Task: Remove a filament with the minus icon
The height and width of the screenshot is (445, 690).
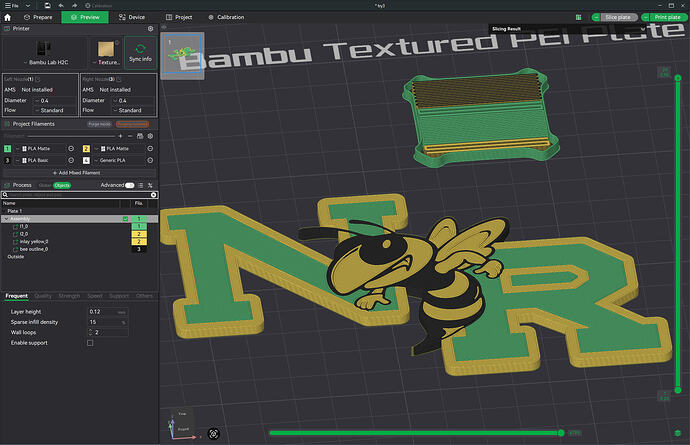Action: coord(130,136)
